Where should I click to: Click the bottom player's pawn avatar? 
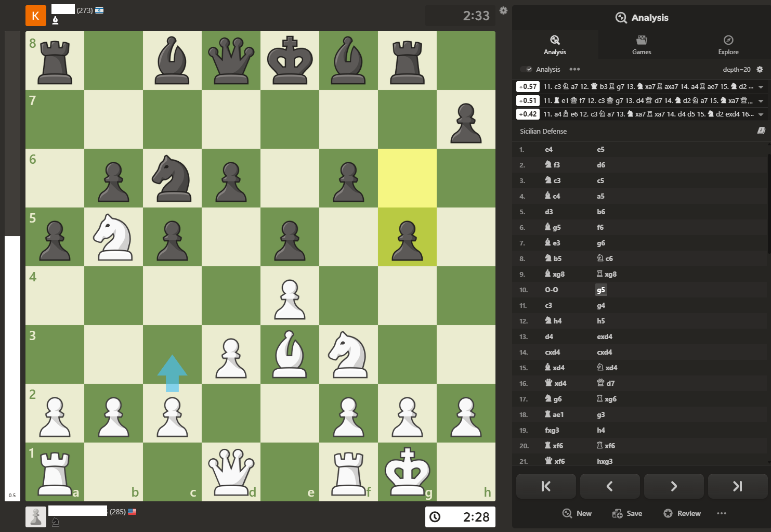(36, 517)
